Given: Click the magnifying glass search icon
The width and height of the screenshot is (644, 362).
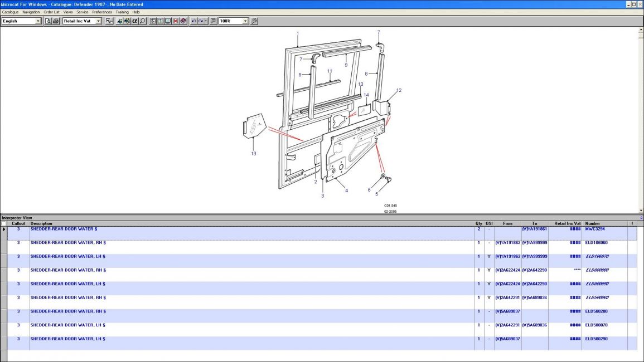Looking at the screenshot, I should tap(143, 21).
